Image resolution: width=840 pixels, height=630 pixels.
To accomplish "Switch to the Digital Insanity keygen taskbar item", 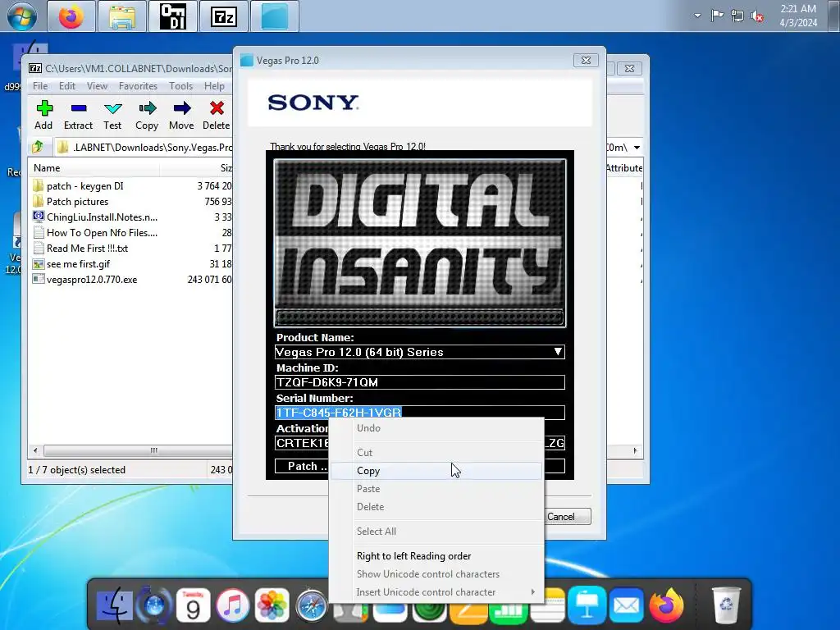I will [172, 16].
